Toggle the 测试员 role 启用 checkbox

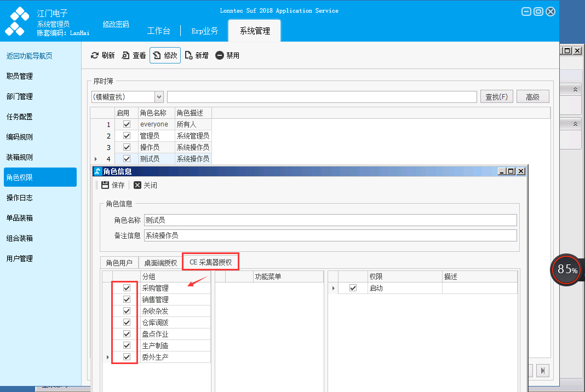[x=127, y=159]
